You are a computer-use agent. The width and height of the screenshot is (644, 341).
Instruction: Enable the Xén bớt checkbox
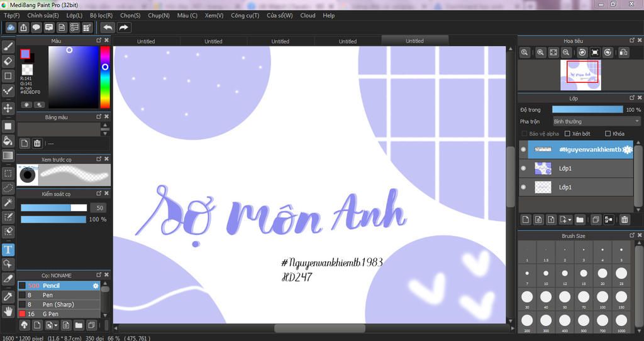click(x=567, y=134)
